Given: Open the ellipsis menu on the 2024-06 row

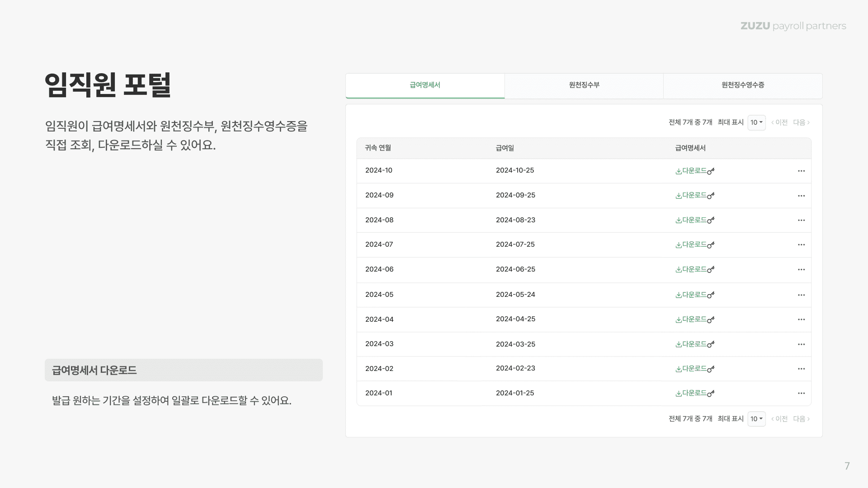Looking at the screenshot, I should (801, 270).
